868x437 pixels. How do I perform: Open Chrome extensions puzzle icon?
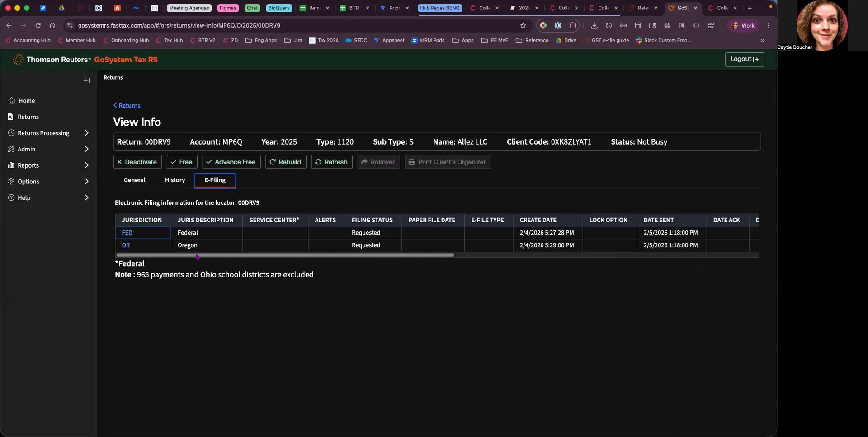(x=572, y=26)
